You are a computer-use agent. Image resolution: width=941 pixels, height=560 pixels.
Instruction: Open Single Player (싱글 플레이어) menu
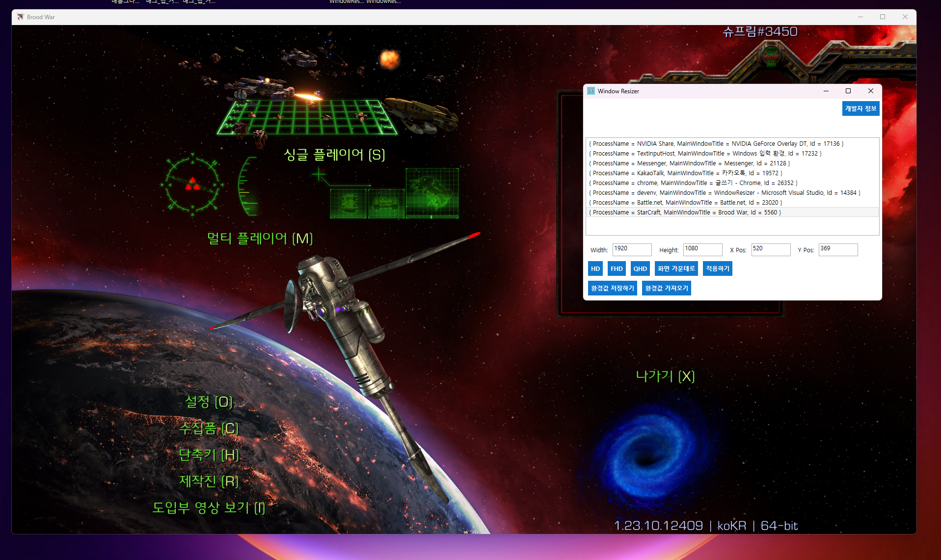pos(334,155)
